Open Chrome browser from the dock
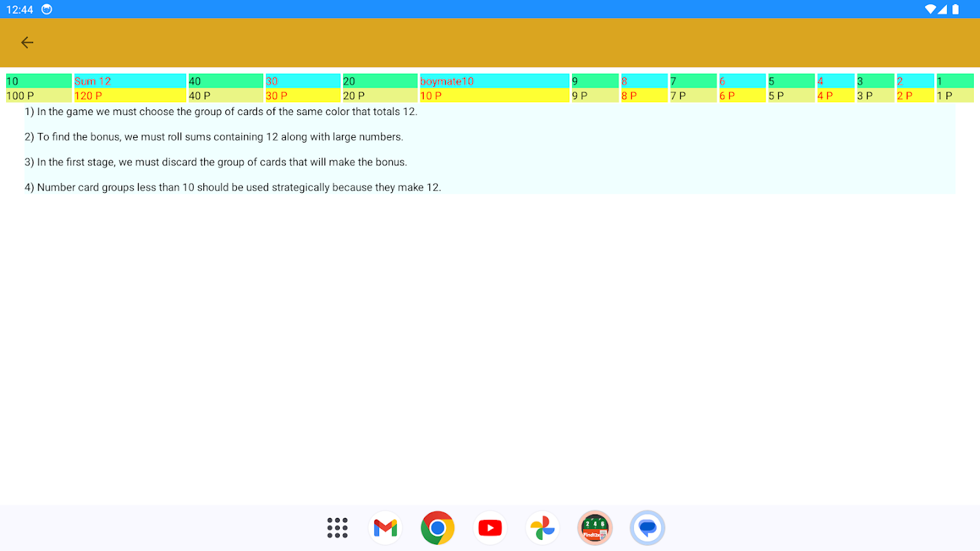The height and width of the screenshot is (551, 980). (x=438, y=528)
